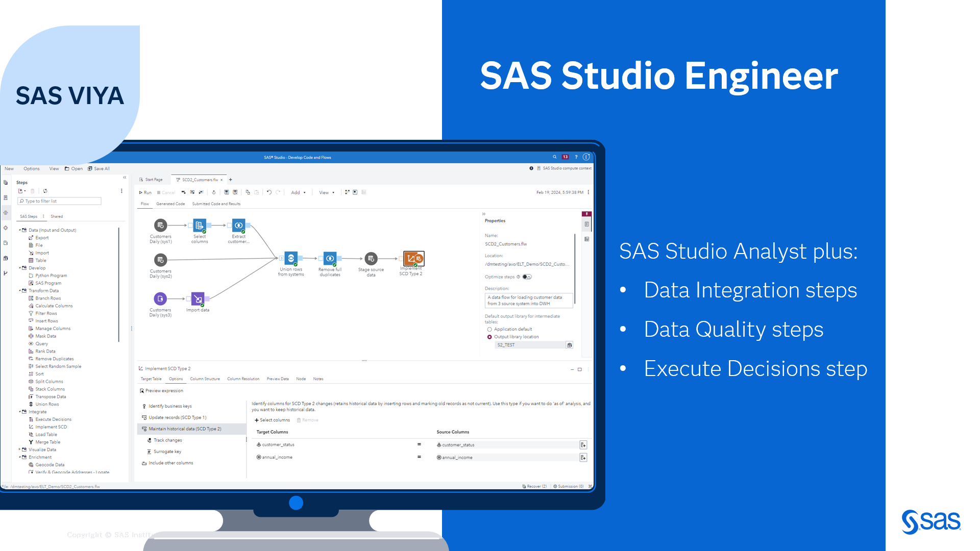Screen dimensions: 980x551
Task: Click the Save All icon in the top bar
Action: [90, 168]
